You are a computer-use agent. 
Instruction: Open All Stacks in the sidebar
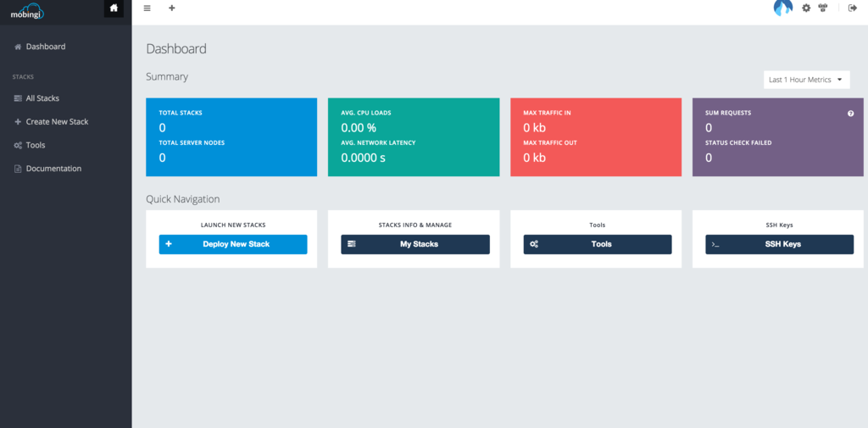click(x=36, y=98)
